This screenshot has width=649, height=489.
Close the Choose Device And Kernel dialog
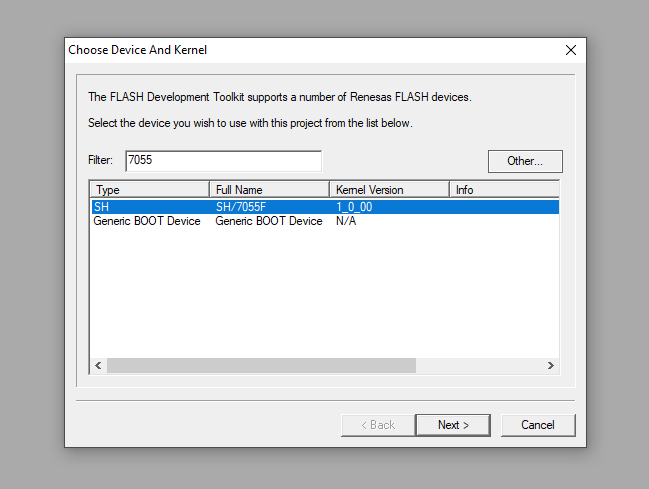click(570, 50)
